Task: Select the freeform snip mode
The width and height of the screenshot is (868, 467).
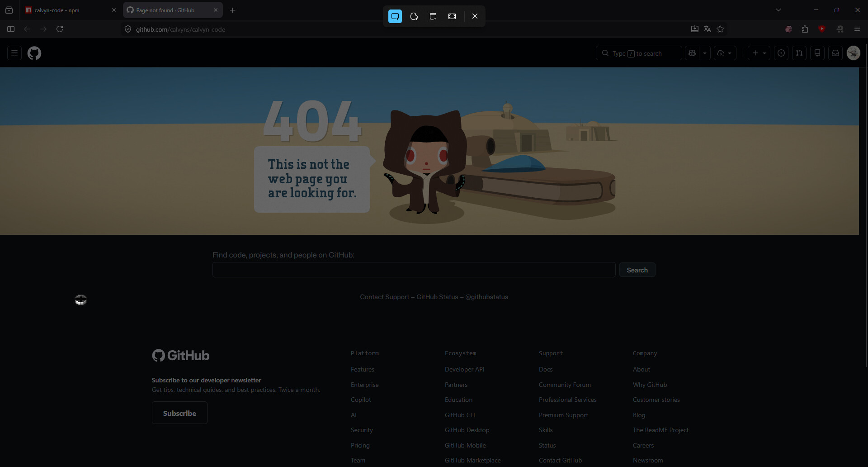Action: pos(414,16)
